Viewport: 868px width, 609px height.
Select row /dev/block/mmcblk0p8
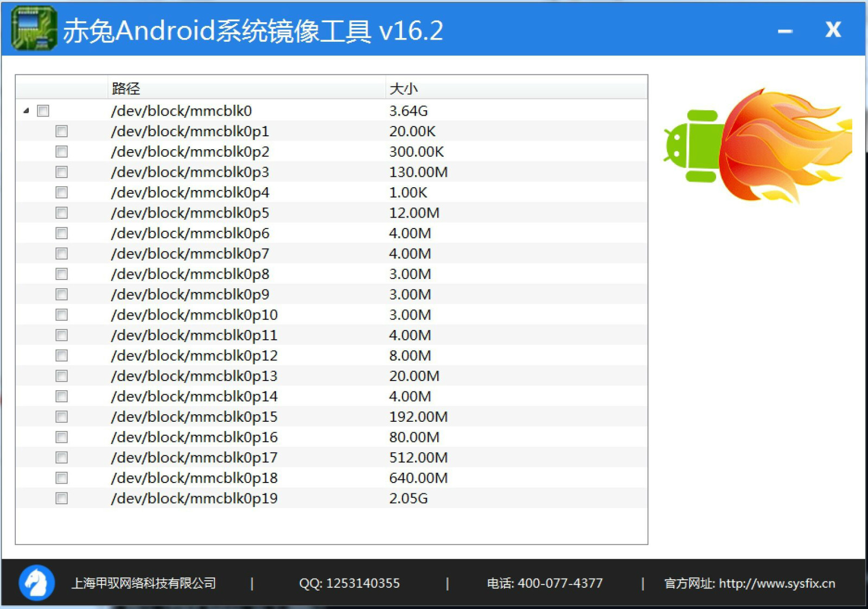331,274
